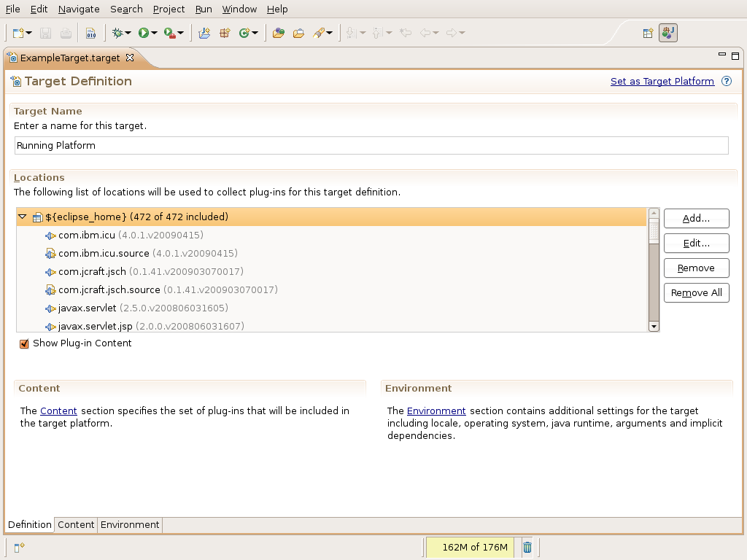Image resolution: width=747 pixels, height=560 pixels.
Task: Click the Open Type icon
Action: coord(278,33)
